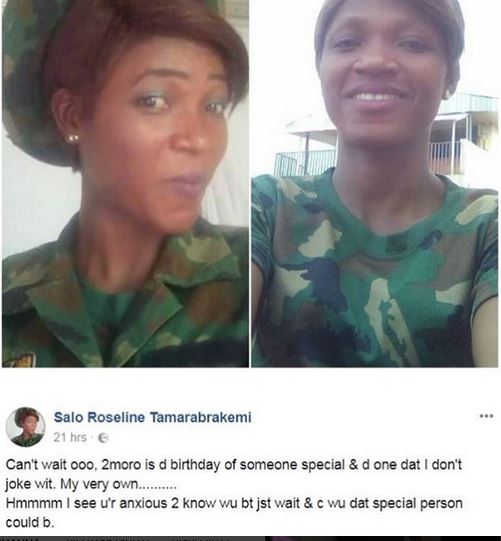The image size is (501, 541).
Task: Open the poster's round profile picture
Action: tap(26, 427)
